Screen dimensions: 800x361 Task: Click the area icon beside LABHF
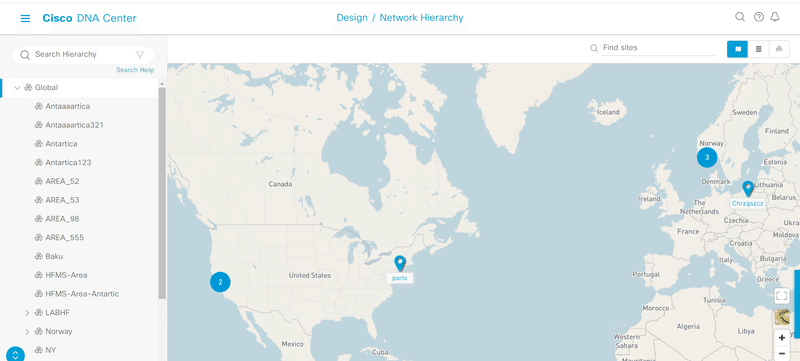pos(38,313)
